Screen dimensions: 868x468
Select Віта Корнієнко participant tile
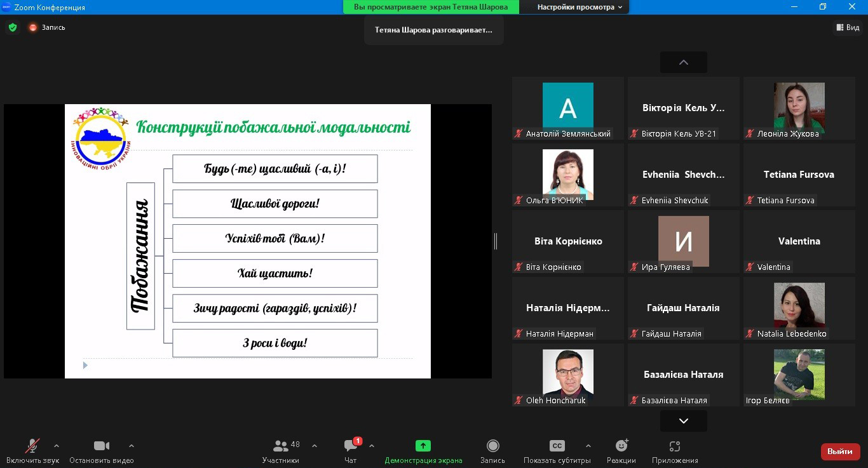coord(568,241)
